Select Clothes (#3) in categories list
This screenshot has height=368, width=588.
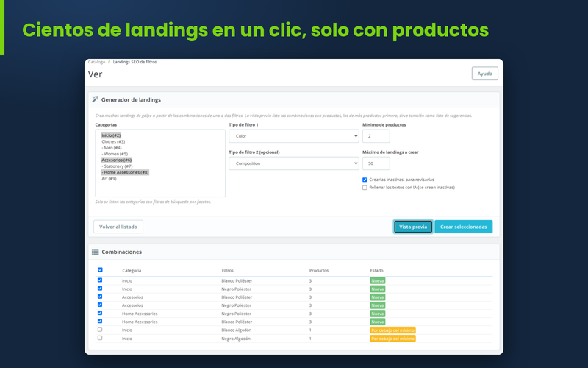click(x=113, y=141)
